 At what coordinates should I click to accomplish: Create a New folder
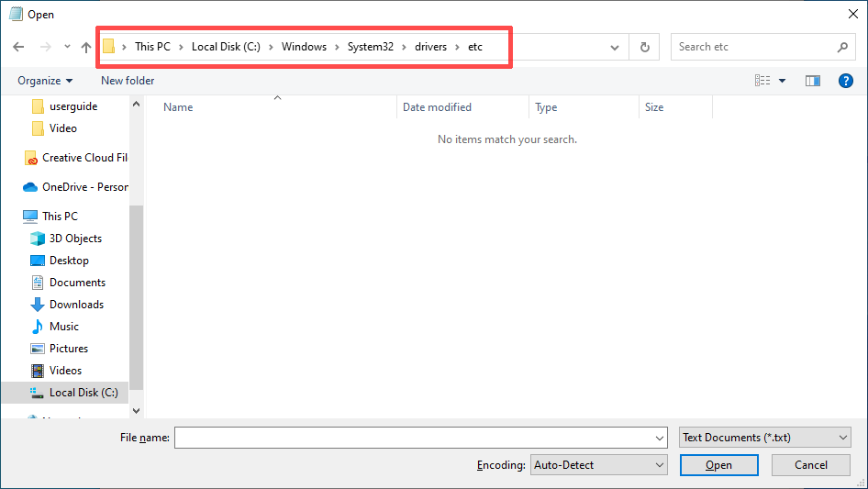(128, 81)
